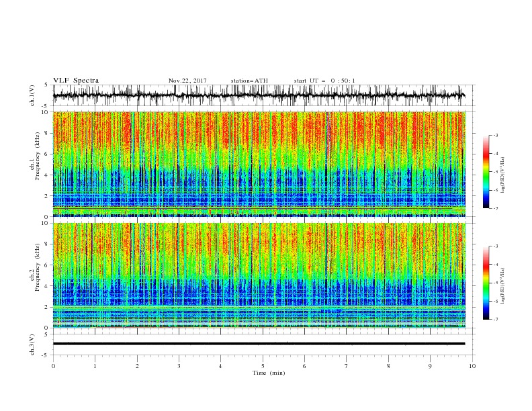Click the "1" tick on the time axis
The image size is (532, 411).
point(95,366)
